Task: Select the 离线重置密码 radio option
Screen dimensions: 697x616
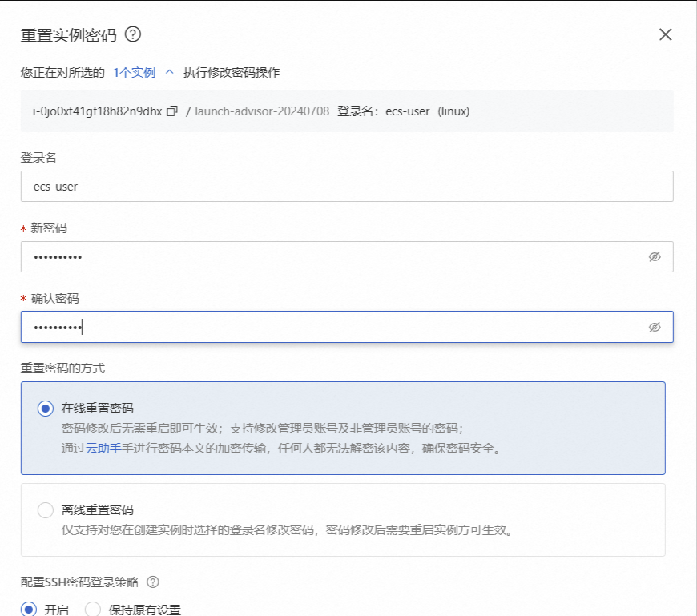Action: click(x=46, y=510)
